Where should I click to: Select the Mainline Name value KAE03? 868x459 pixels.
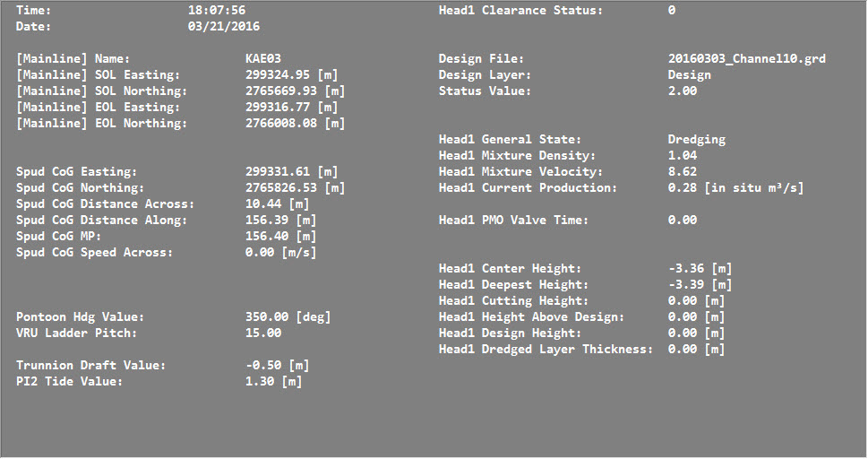[x=263, y=59]
